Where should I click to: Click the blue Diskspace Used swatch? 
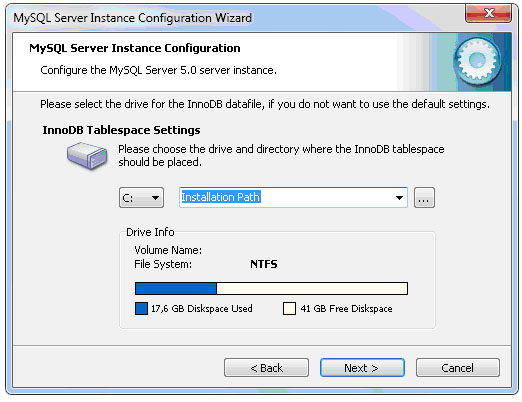(141, 308)
